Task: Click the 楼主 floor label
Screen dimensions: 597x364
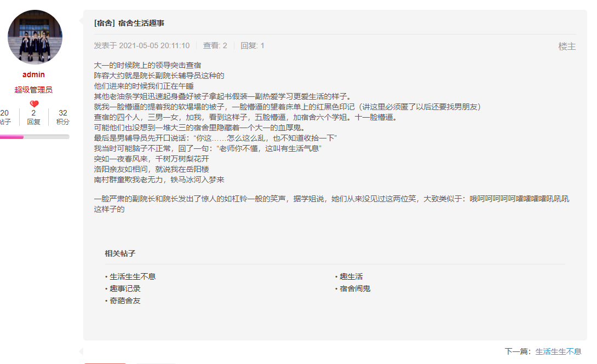Action: point(567,47)
